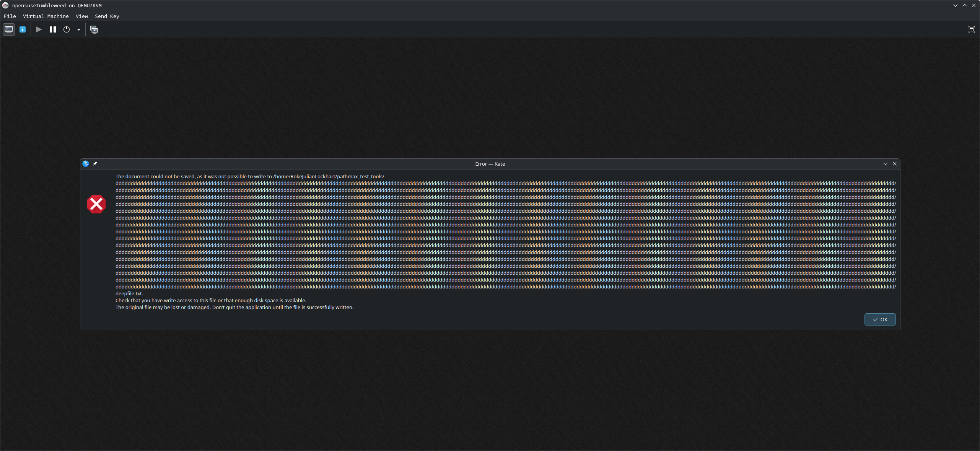Show the graphical console view

pos(9,29)
